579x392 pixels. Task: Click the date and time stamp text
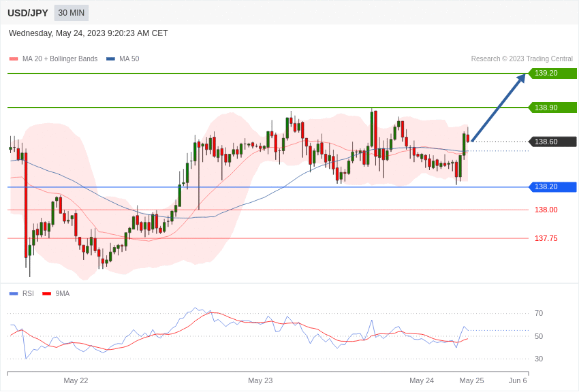(x=89, y=33)
